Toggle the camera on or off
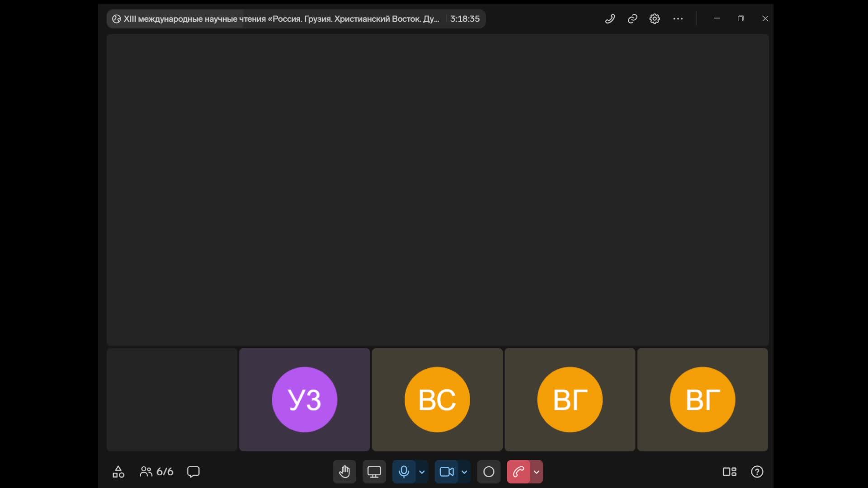Screen dimensions: 868x488 (446, 472)
